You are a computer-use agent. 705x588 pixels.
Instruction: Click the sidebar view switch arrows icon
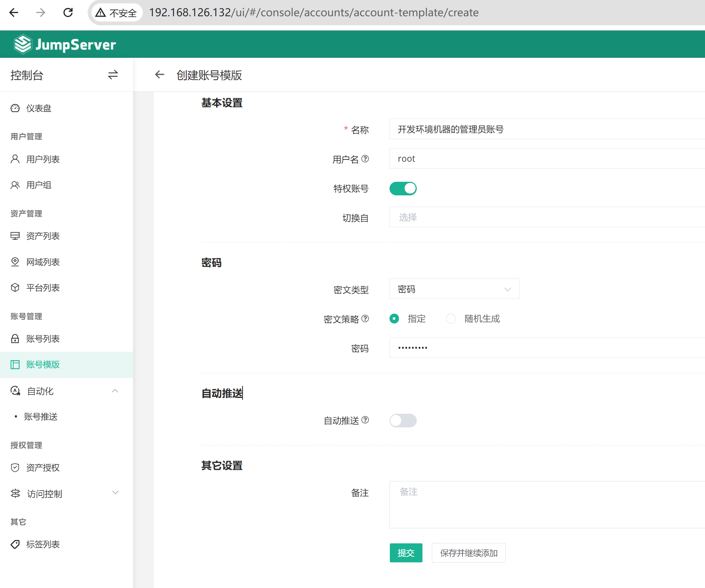(113, 75)
